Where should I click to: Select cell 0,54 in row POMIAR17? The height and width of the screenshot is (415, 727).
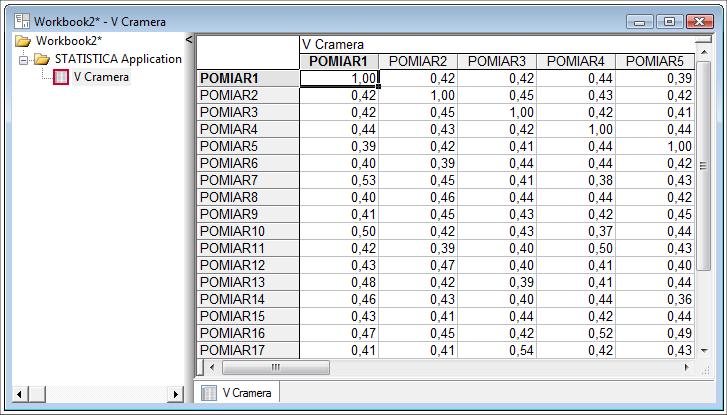497,350
